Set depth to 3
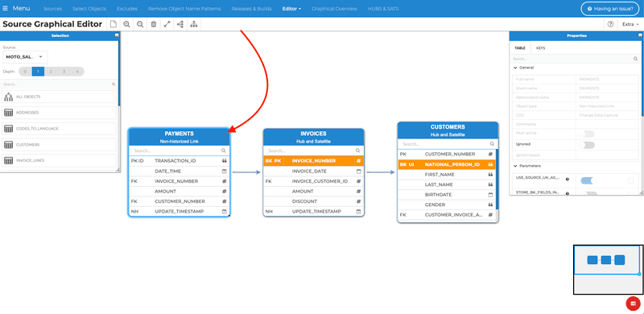 [x=64, y=72]
